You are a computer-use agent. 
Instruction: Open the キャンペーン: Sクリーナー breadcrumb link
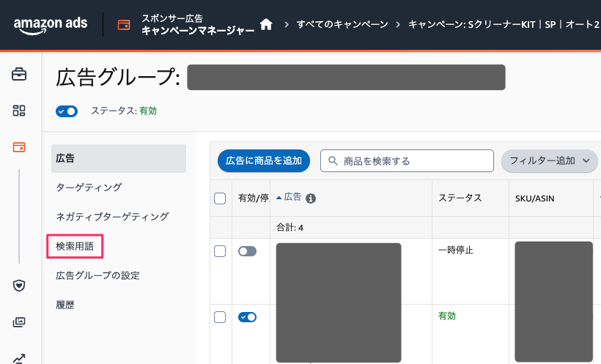[504, 24]
